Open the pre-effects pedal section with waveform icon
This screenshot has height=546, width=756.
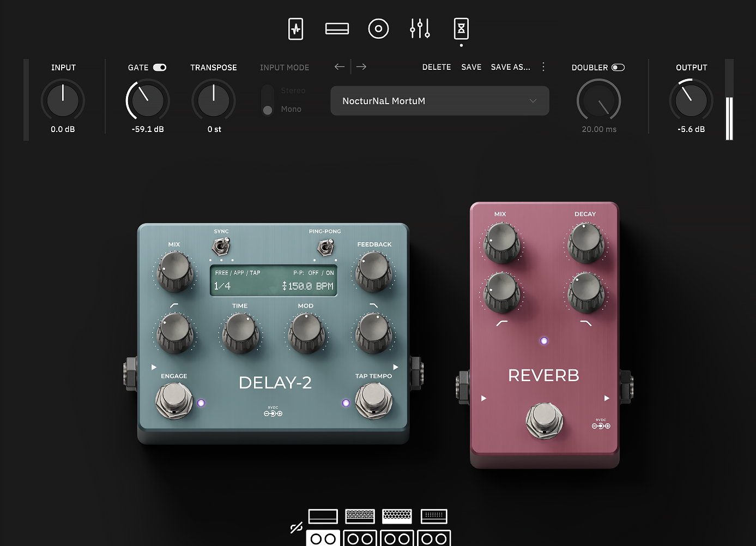tap(295, 29)
